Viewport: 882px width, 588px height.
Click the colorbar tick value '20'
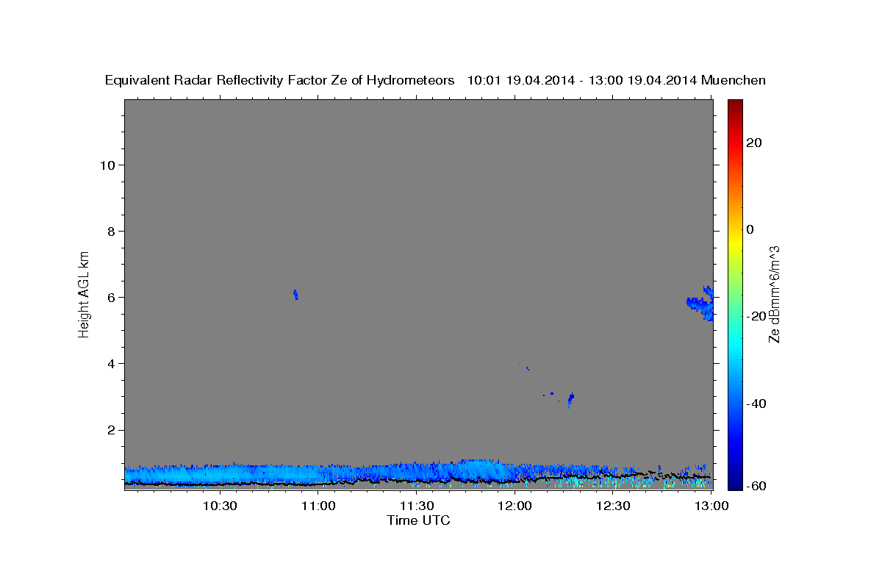pyautogui.click(x=753, y=143)
